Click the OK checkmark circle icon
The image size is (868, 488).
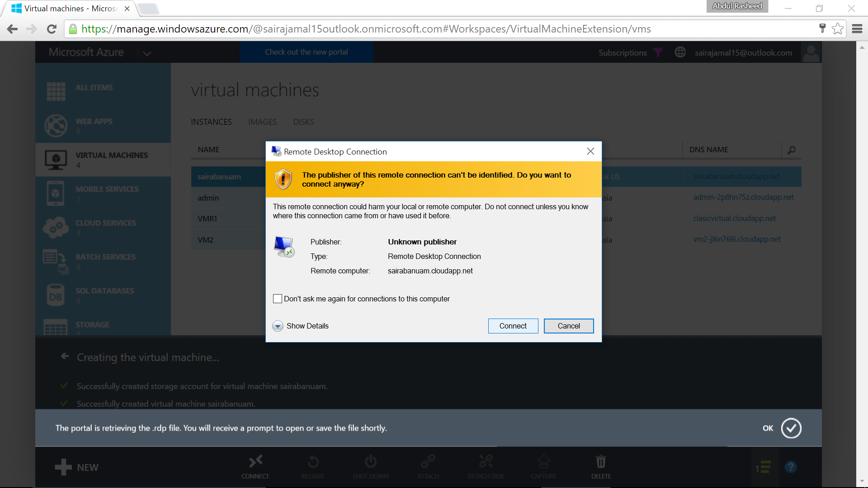(x=791, y=428)
